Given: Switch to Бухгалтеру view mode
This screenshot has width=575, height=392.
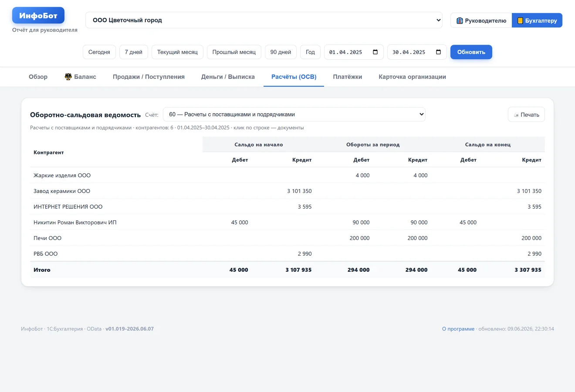Looking at the screenshot, I should pos(537,20).
